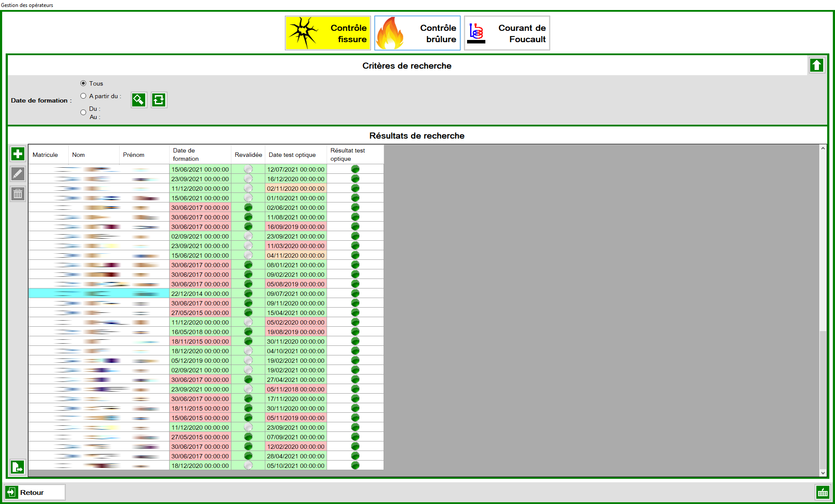835x504 pixels.
Task: Collapse the Critères de recherche panel
Action: pyautogui.click(x=817, y=65)
